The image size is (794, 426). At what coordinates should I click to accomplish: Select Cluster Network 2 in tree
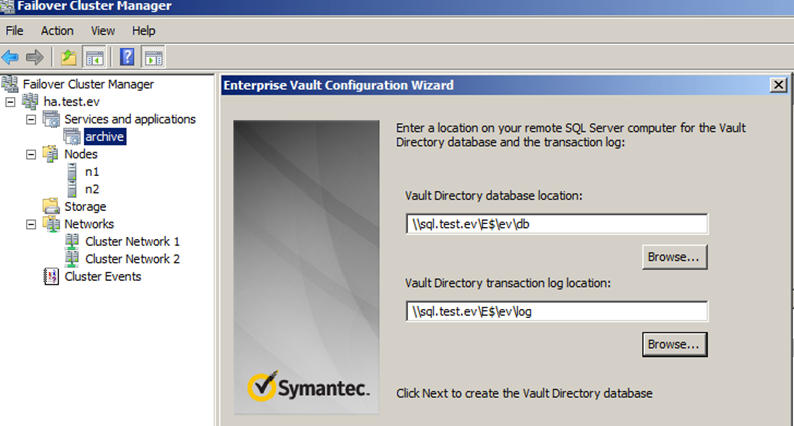pos(132,259)
